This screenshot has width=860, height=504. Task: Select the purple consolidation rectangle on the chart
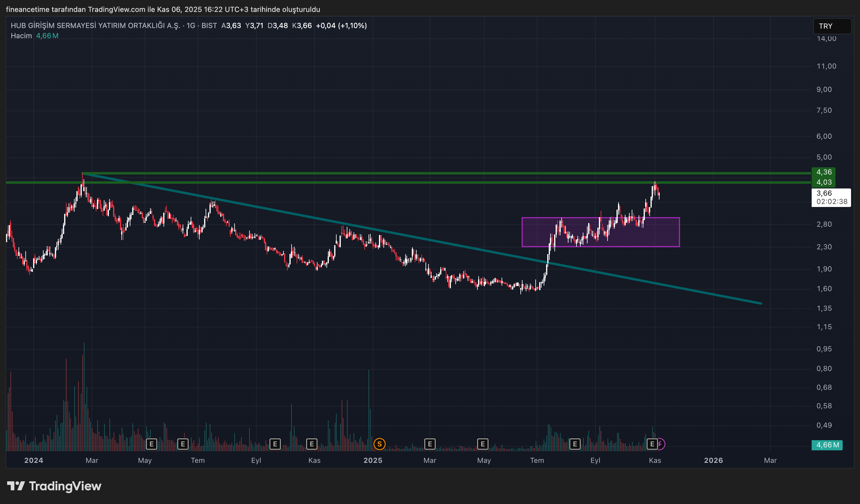tap(601, 232)
